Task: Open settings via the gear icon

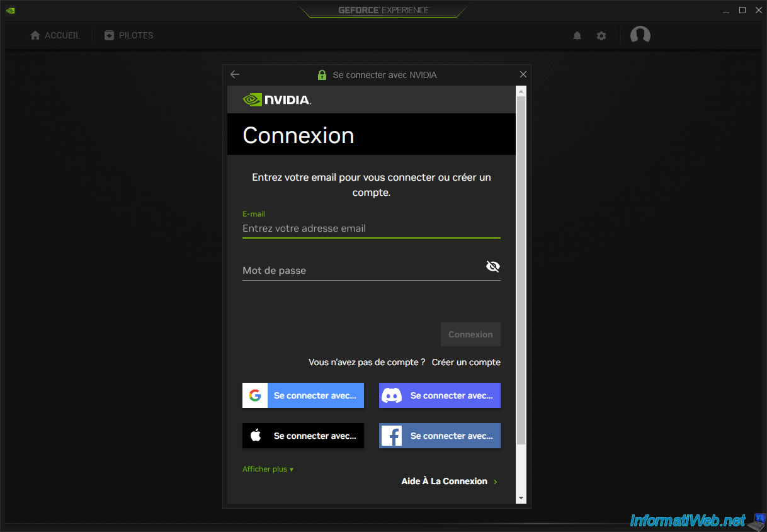Action: (601, 36)
